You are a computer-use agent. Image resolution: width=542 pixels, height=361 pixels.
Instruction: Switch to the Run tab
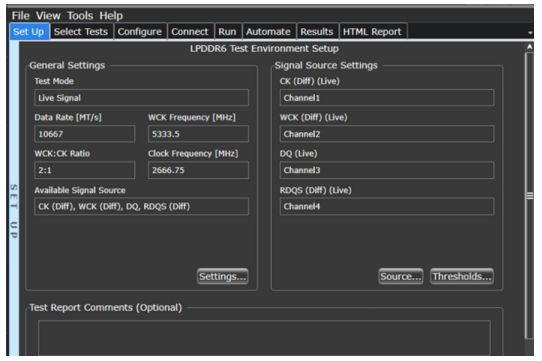click(x=228, y=31)
